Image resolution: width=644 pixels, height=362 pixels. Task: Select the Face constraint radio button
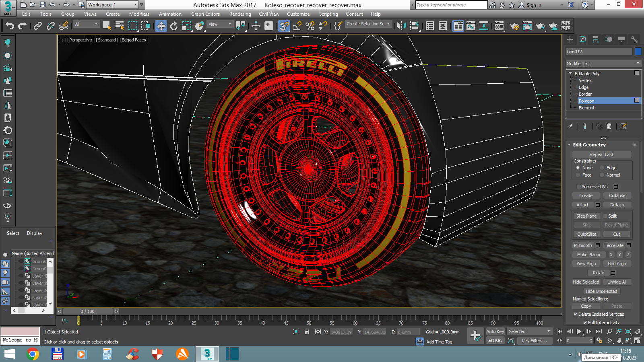point(578,175)
